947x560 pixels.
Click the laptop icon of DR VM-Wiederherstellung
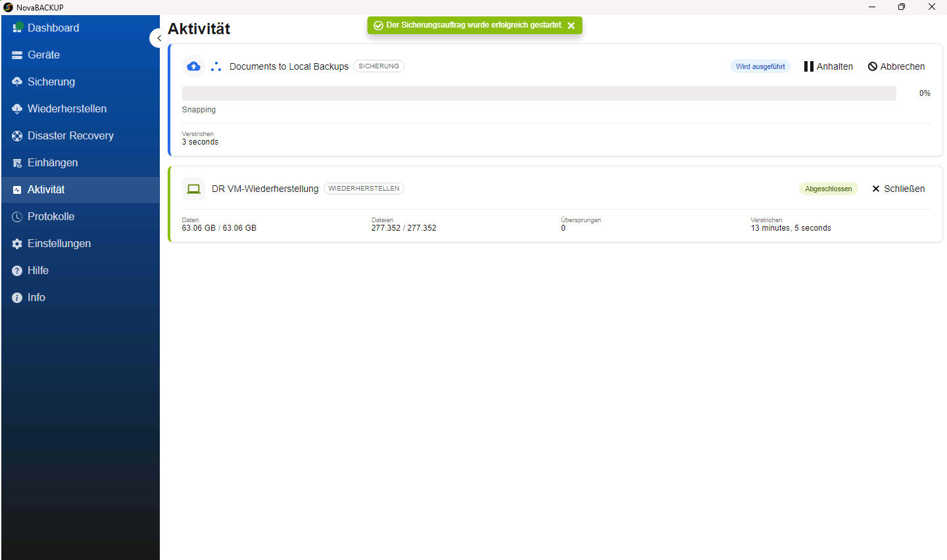click(x=193, y=189)
